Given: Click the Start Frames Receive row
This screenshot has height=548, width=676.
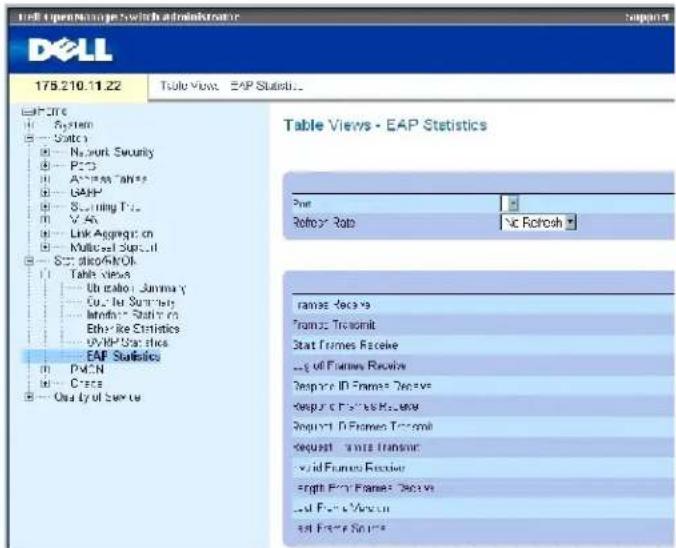Looking at the screenshot, I should tap(482, 345).
